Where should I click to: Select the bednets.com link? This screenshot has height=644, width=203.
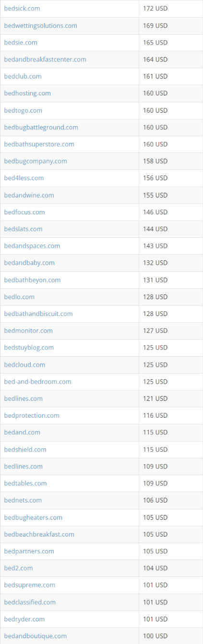pyautogui.click(x=23, y=500)
